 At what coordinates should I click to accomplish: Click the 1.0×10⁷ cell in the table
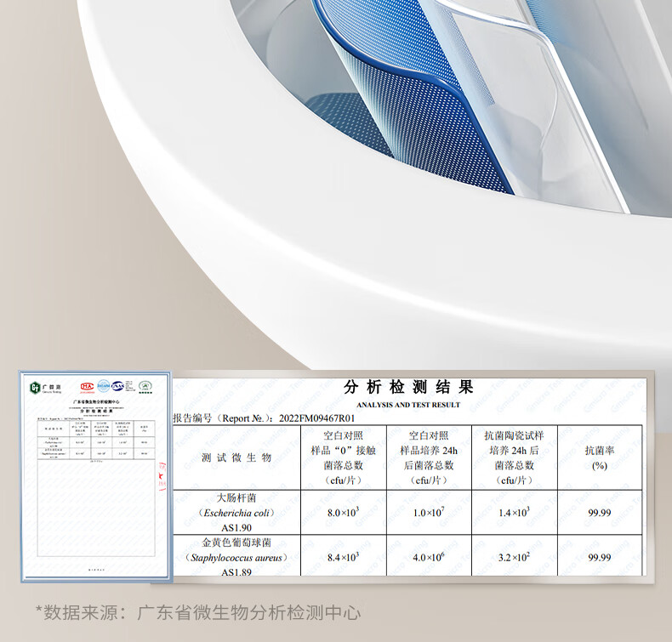(x=429, y=512)
